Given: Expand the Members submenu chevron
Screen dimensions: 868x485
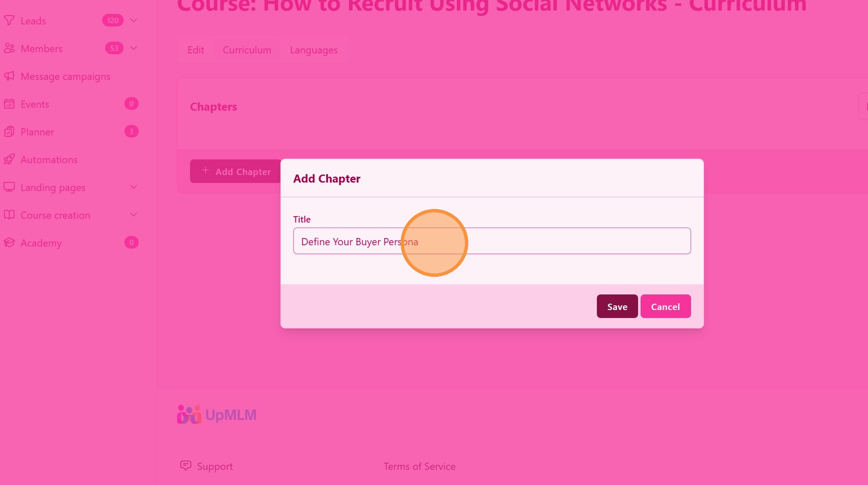Looking at the screenshot, I should point(134,48).
